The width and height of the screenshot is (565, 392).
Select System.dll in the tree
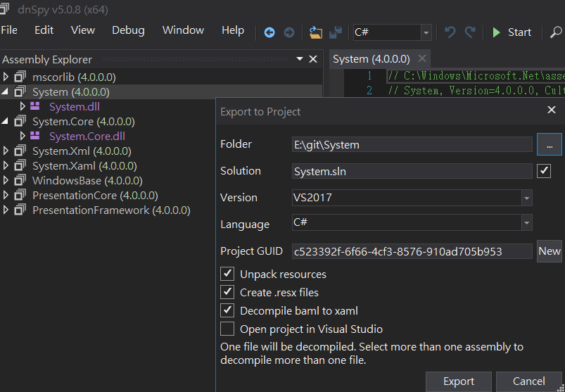click(x=74, y=107)
